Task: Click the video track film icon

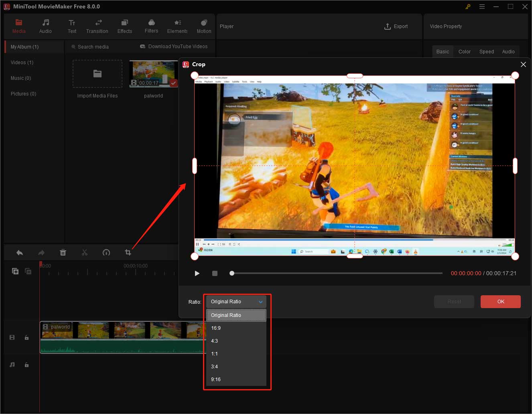Action: pos(12,337)
